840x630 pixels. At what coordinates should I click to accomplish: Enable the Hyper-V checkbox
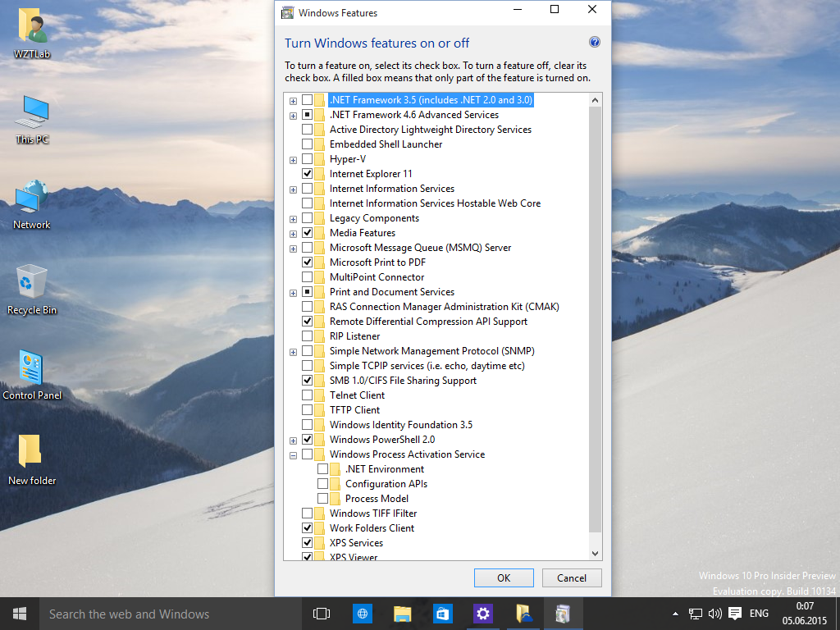[x=307, y=159]
